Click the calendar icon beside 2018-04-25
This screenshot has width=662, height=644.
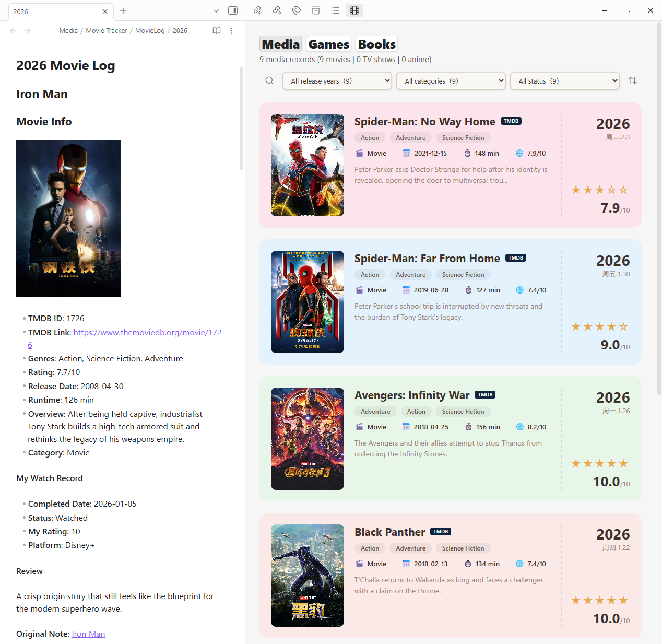[x=406, y=427]
